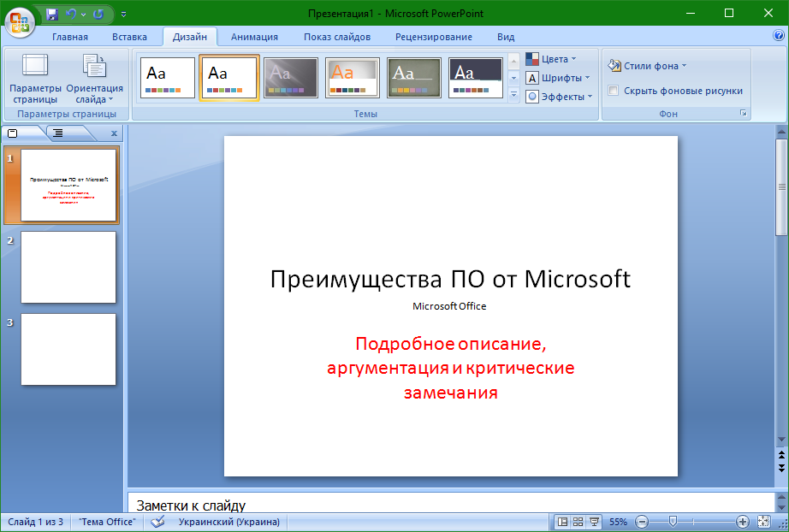Open the Цвета theme colors dropdown
This screenshot has width=789, height=532.
coord(551,59)
